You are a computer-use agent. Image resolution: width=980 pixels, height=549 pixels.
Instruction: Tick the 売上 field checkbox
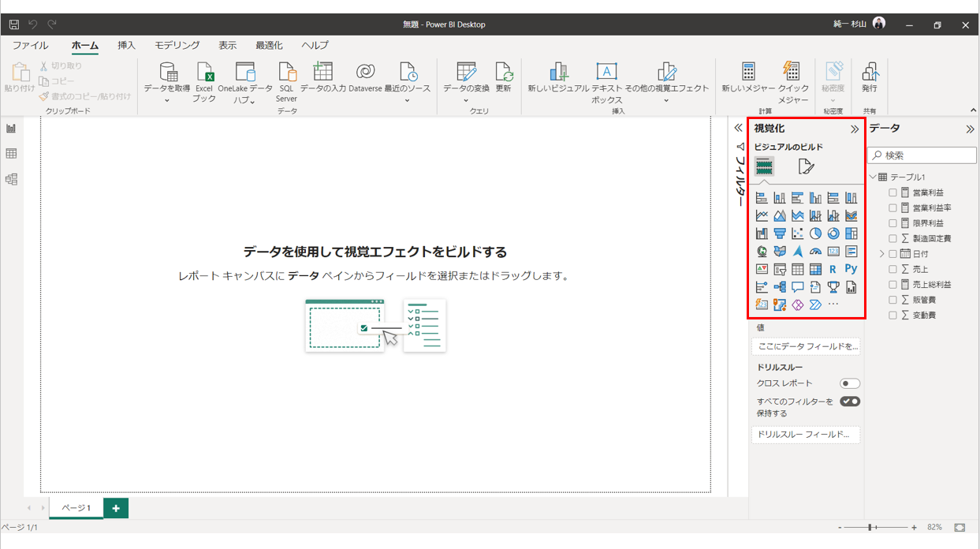(892, 270)
